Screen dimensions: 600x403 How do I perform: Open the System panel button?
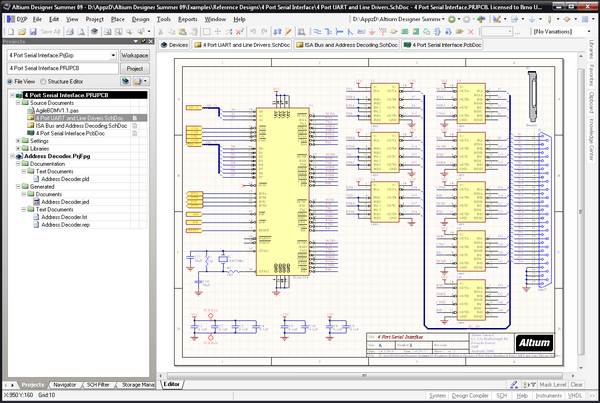click(437, 396)
